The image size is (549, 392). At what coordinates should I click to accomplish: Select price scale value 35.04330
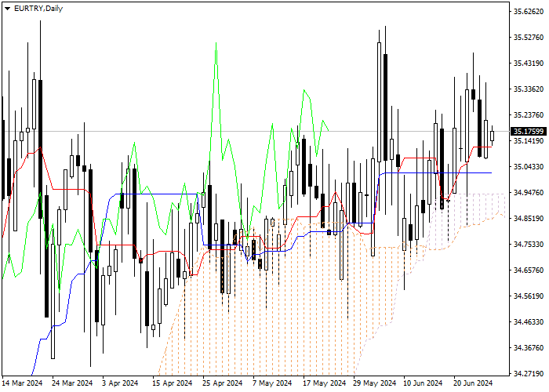(529, 166)
